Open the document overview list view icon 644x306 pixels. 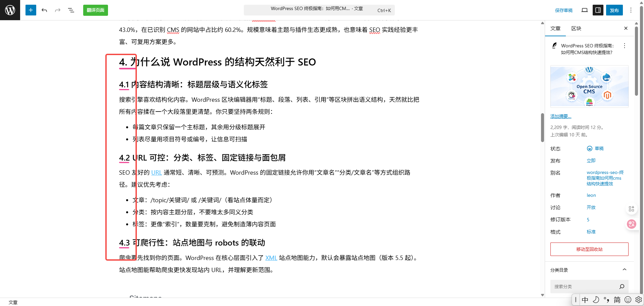(71, 10)
